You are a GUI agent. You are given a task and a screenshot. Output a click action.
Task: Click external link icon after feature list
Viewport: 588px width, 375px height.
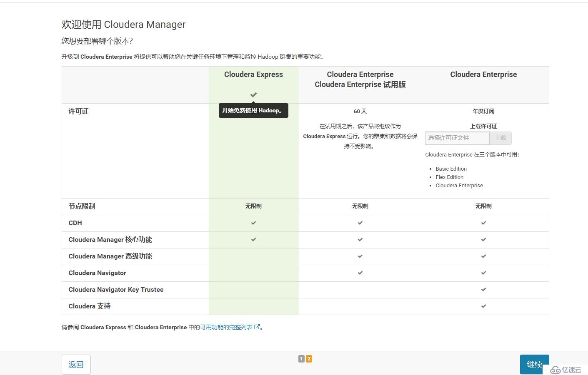[257, 327]
